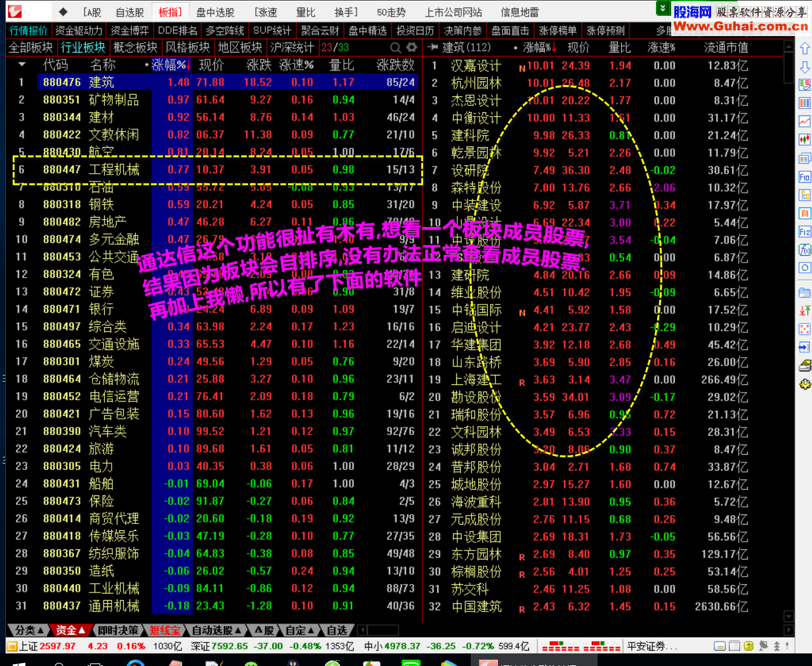Image resolution: width=812 pixels, height=666 pixels.
Task: Click the 自选 button at bottom
Action: pyautogui.click(x=337, y=630)
